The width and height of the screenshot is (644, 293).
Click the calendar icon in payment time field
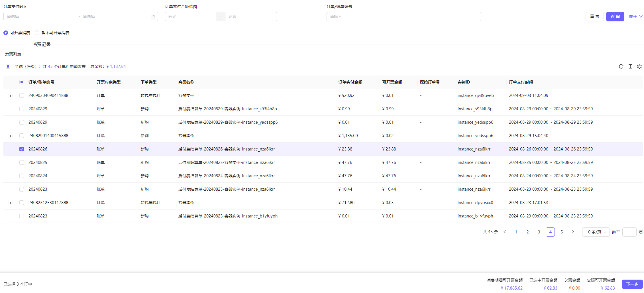coord(153,17)
